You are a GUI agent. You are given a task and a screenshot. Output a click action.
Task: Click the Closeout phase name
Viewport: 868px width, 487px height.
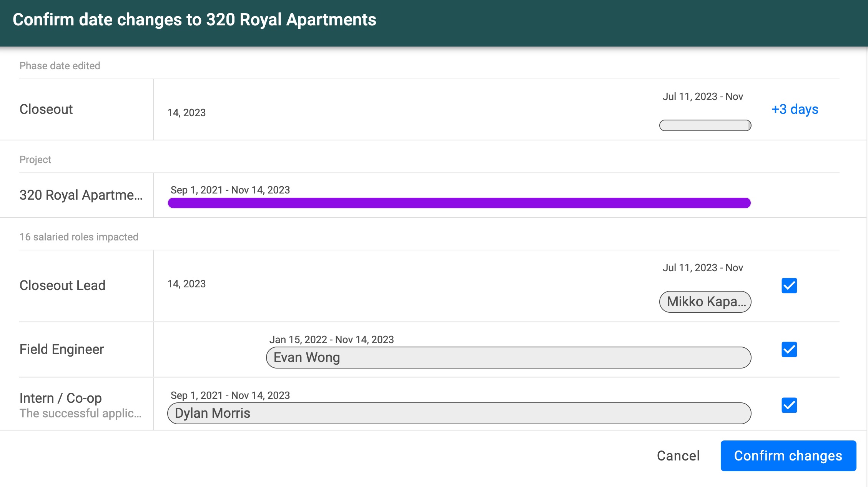click(x=46, y=109)
